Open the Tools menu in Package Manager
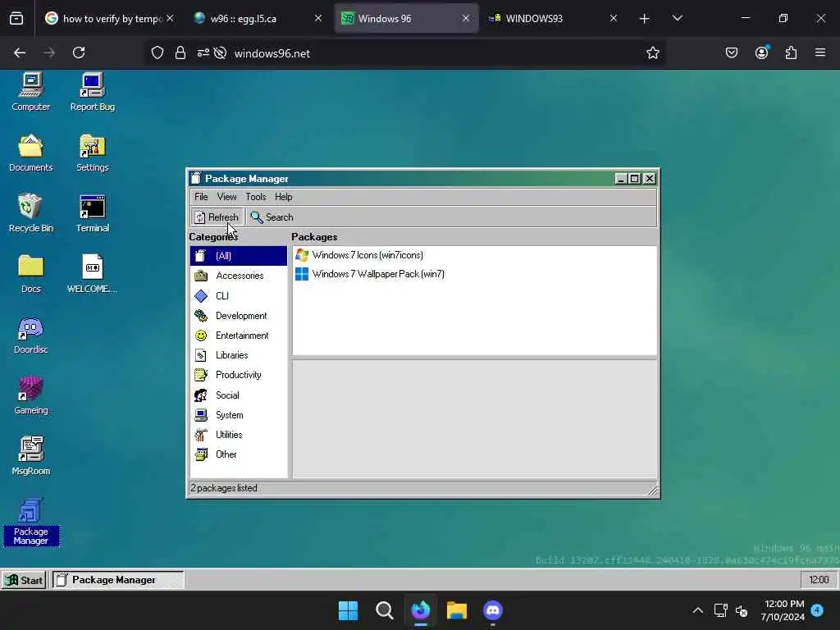Image resolution: width=840 pixels, height=630 pixels. pos(256,197)
